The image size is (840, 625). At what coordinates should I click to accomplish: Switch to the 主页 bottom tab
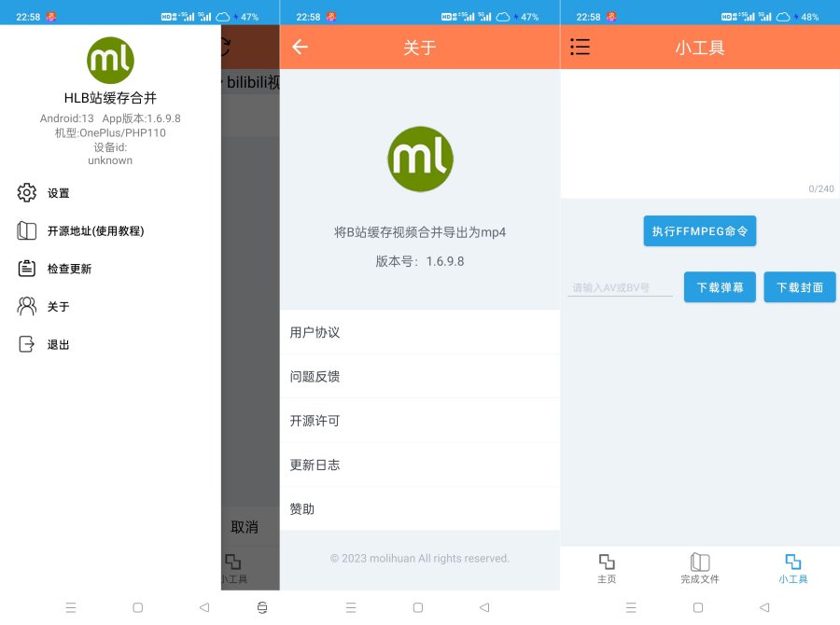607,568
